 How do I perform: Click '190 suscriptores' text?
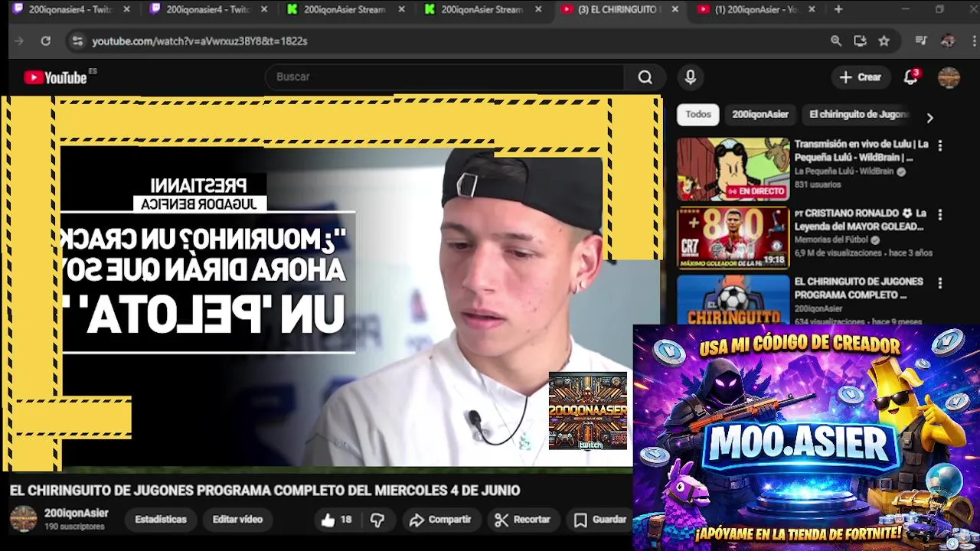click(x=74, y=527)
